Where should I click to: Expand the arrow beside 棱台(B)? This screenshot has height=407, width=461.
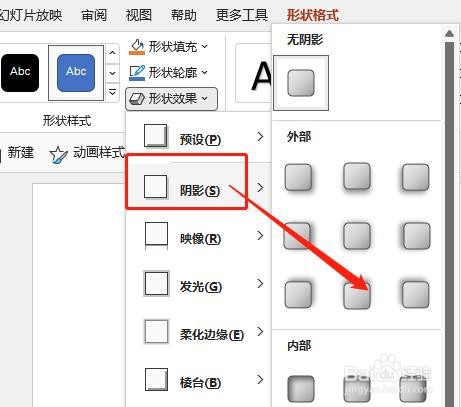coord(260,380)
